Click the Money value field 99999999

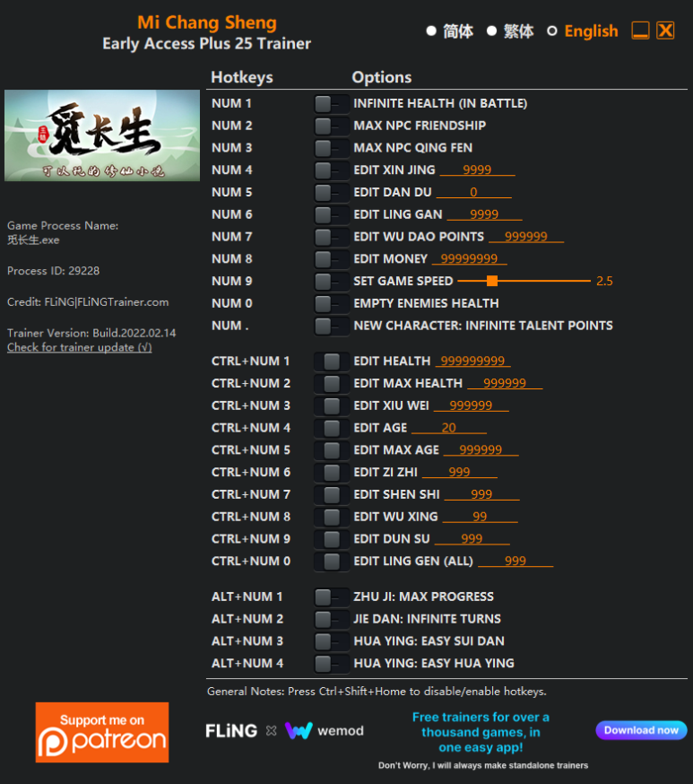469,259
